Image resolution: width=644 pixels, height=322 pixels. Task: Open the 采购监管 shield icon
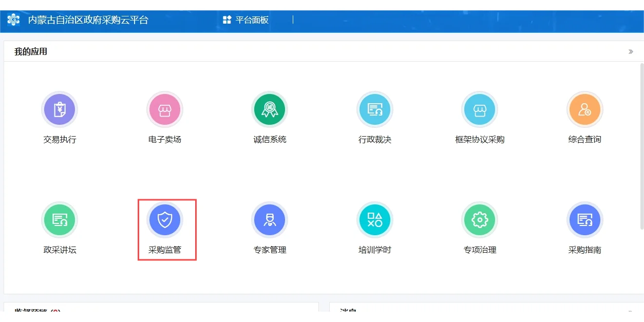(165, 220)
